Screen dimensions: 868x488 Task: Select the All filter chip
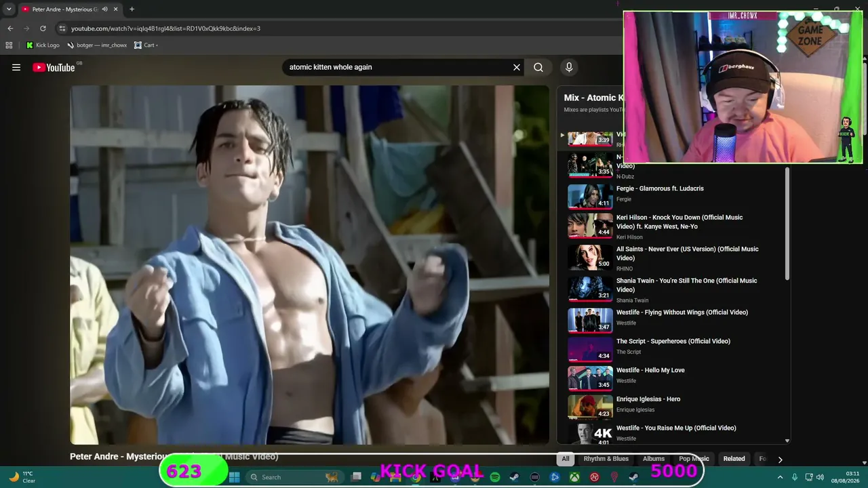[x=566, y=459]
